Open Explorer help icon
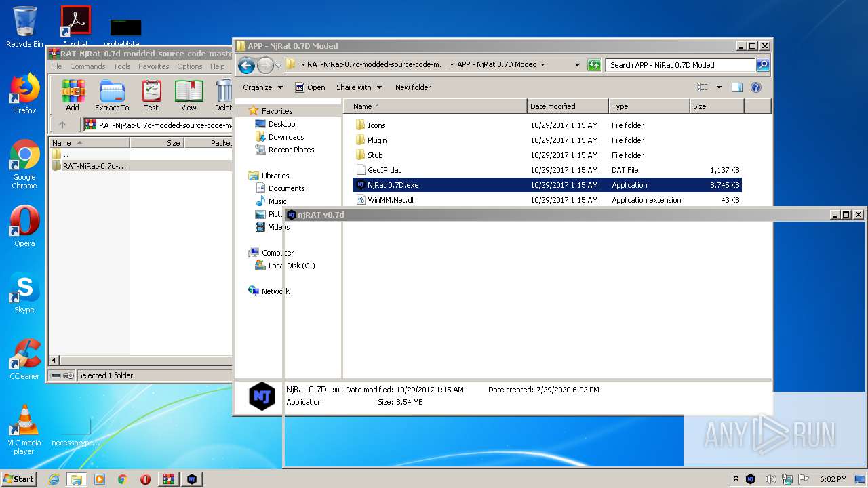 point(756,87)
